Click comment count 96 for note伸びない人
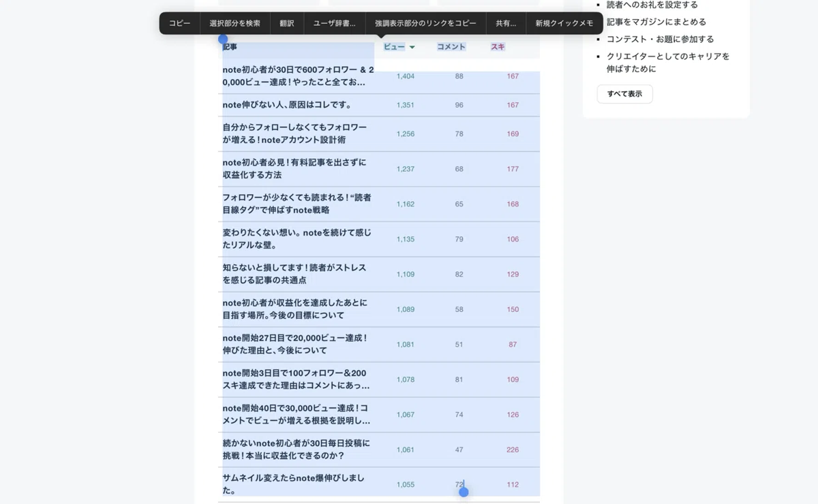The image size is (818, 504). [459, 105]
